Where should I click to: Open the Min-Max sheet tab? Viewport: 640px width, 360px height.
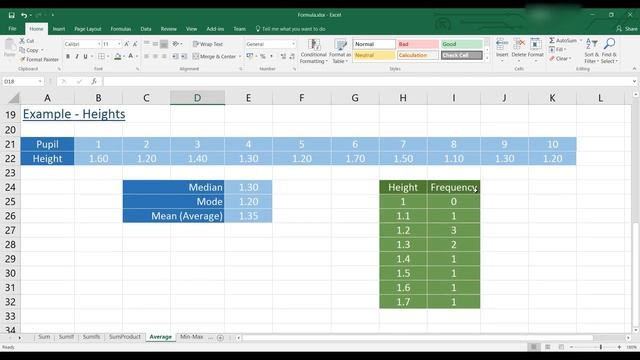click(191, 337)
